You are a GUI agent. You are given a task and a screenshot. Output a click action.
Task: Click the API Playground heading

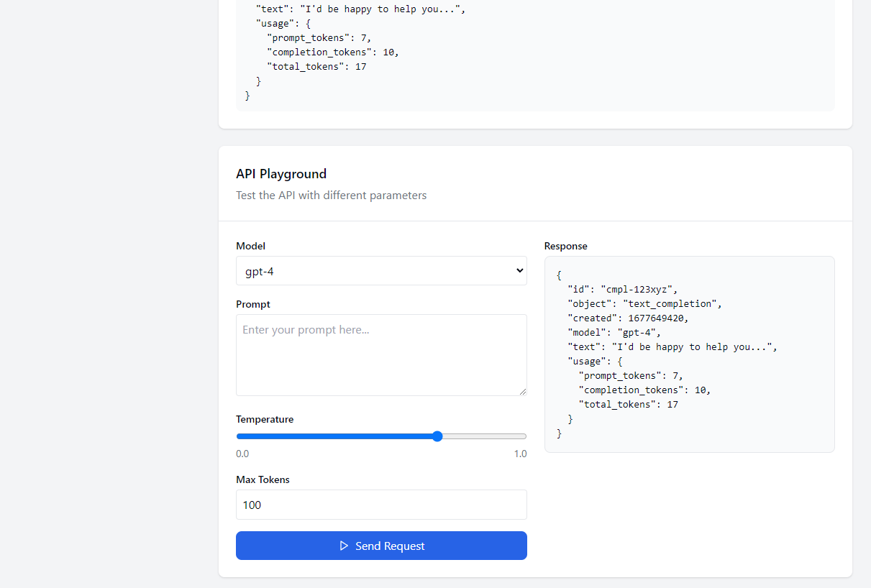coord(281,174)
